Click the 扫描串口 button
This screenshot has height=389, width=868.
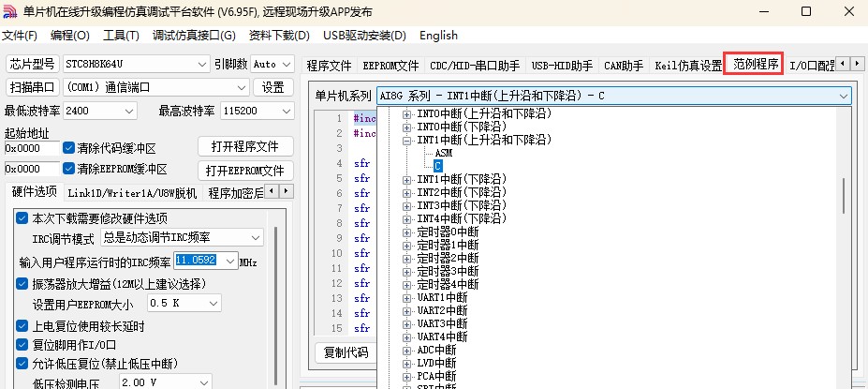(x=33, y=87)
